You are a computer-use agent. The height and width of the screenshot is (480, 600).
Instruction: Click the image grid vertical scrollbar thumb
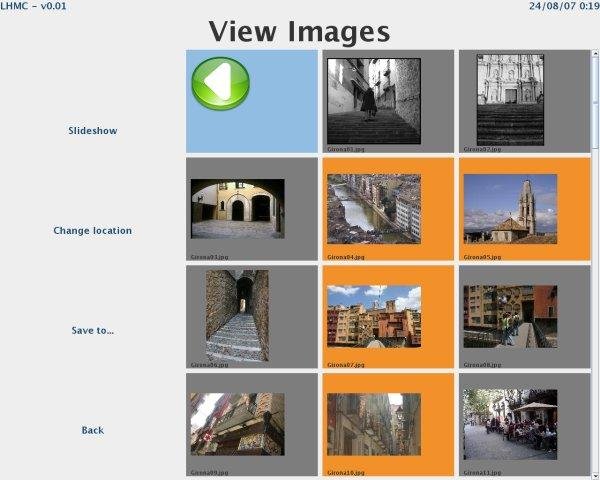(595, 103)
